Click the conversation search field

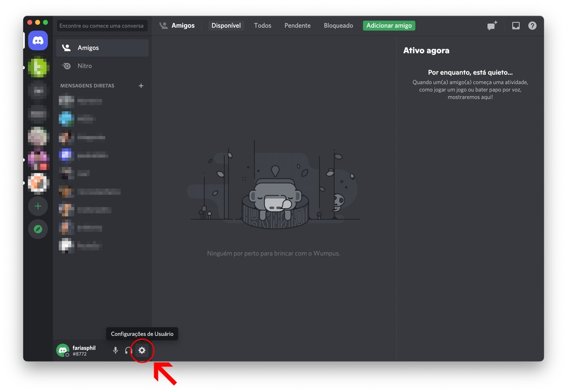pos(102,25)
